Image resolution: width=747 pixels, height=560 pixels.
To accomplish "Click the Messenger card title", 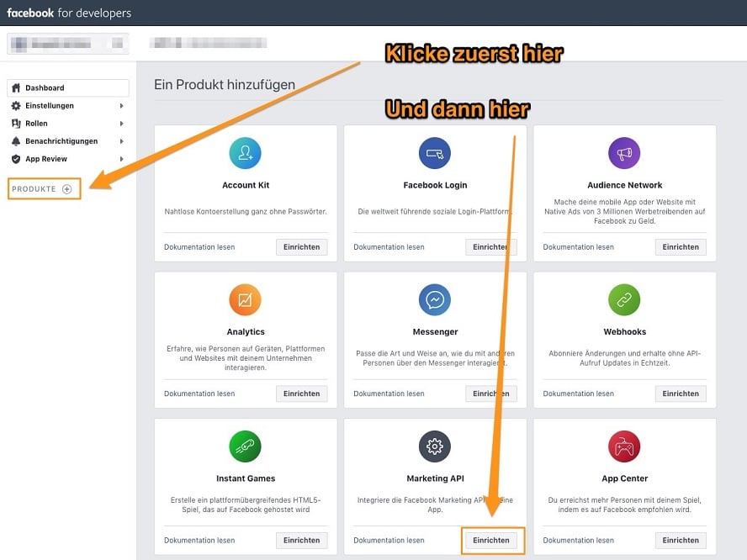I will (435, 332).
